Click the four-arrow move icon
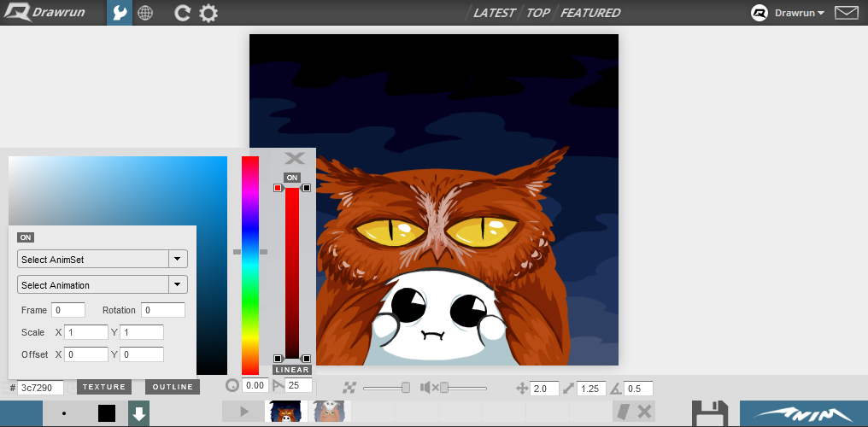The height and width of the screenshot is (427, 868). click(x=522, y=389)
